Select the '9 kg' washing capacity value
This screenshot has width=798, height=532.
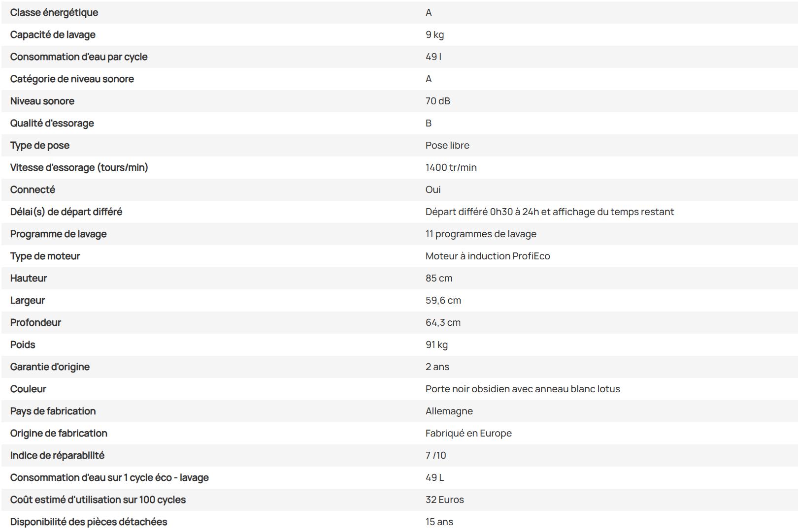coord(435,35)
